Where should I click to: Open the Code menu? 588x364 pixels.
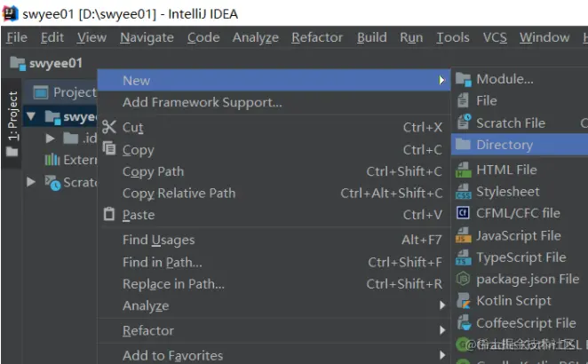tap(203, 37)
